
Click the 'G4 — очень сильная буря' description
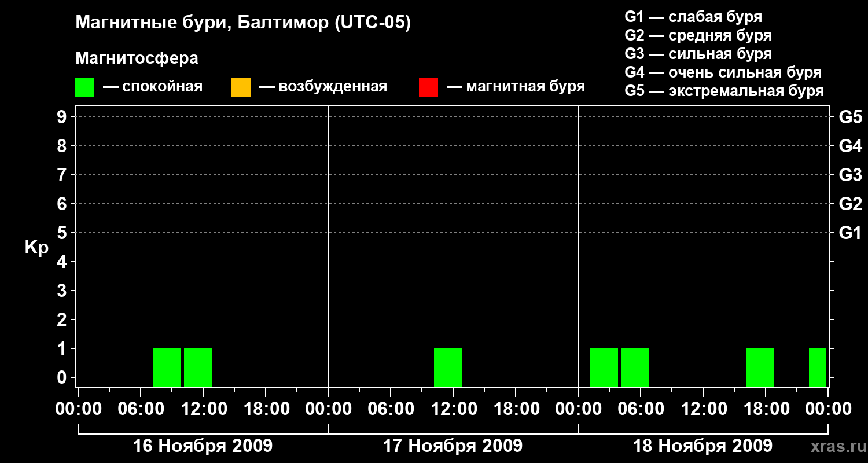(723, 72)
